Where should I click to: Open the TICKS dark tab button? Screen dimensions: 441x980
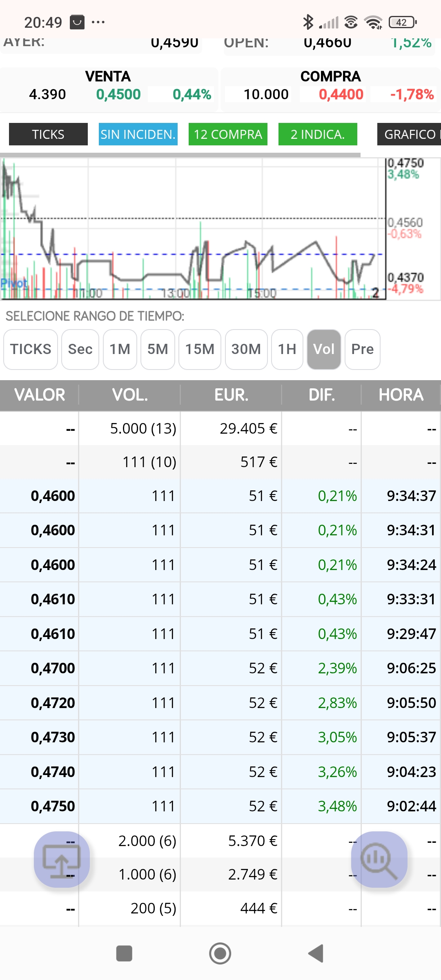point(48,134)
